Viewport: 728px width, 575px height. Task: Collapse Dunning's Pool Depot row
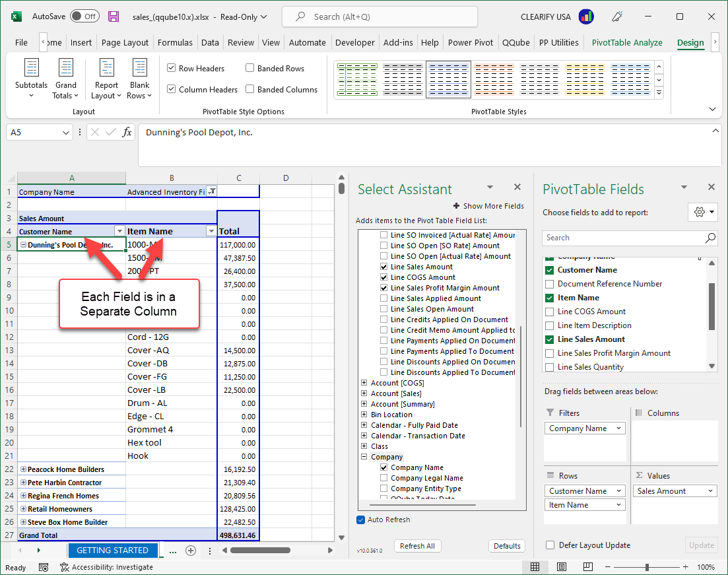23,245
